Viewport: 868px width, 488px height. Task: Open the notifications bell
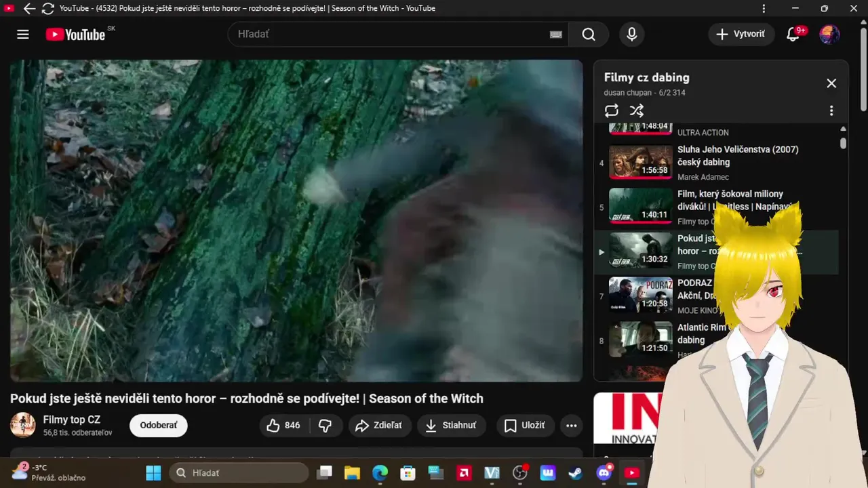click(x=793, y=34)
